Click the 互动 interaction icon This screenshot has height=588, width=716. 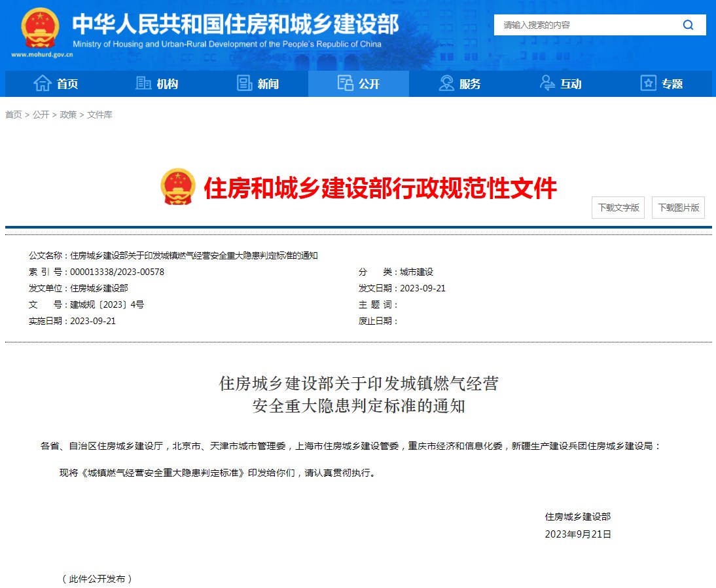pos(547,83)
